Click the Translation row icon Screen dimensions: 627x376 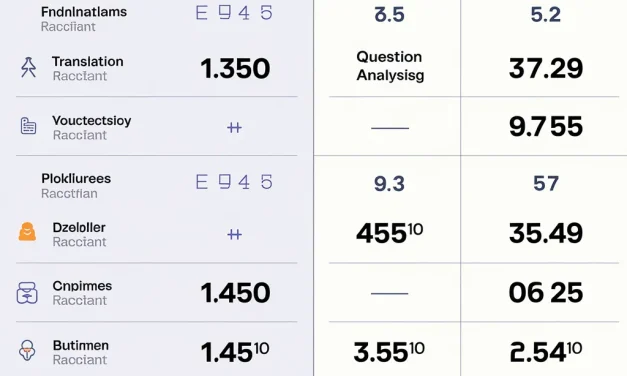click(28, 67)
